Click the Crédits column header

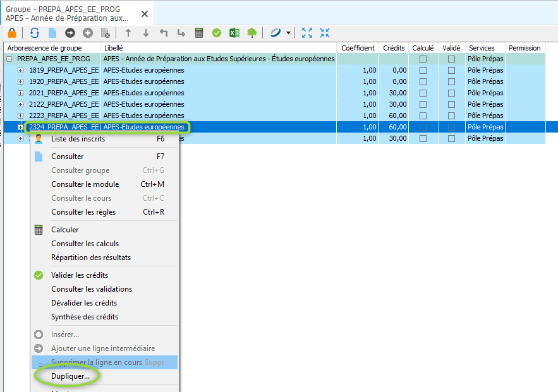click(x=394, y=48)
